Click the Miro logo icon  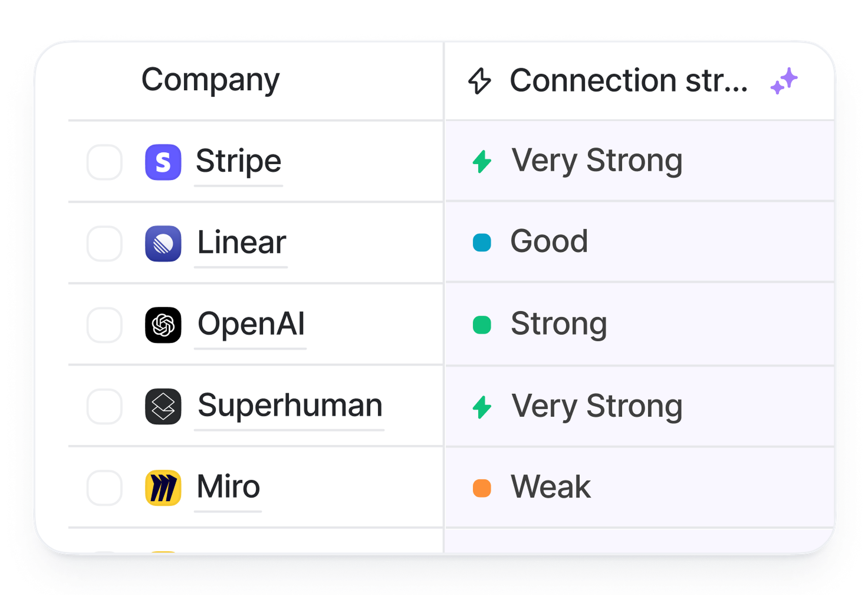(x=163, y=488)
